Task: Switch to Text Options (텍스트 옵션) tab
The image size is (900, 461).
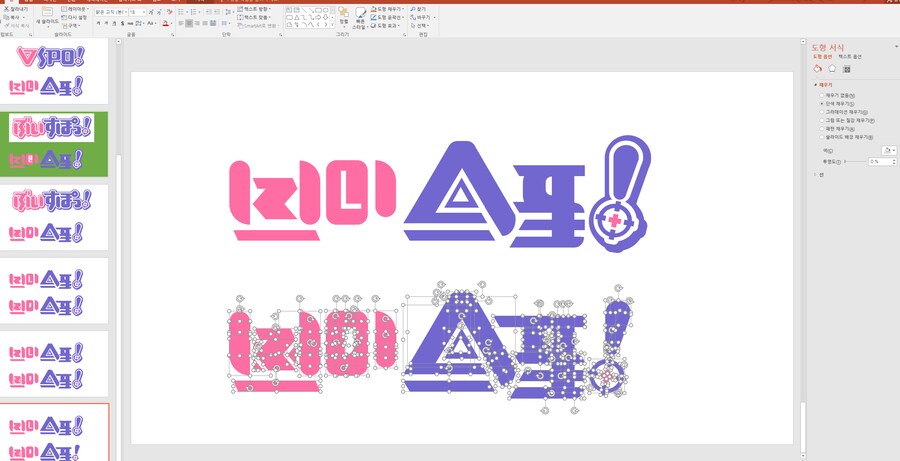Action: click(849, 57)
